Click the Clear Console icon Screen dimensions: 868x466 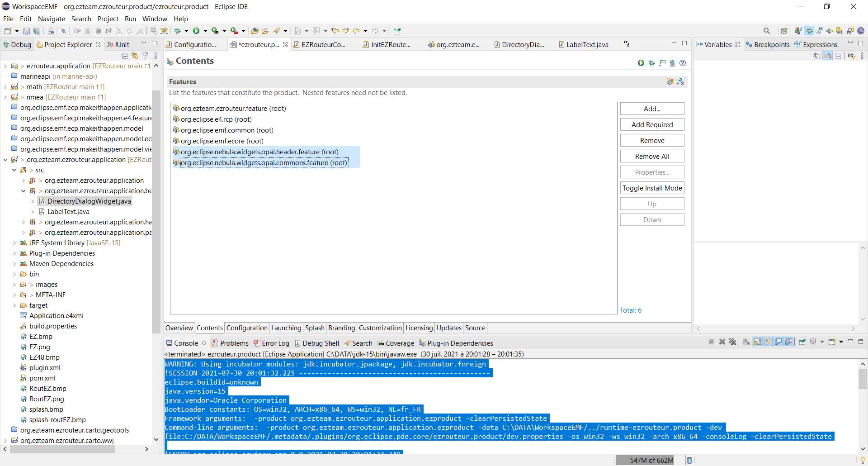(746, 342)
